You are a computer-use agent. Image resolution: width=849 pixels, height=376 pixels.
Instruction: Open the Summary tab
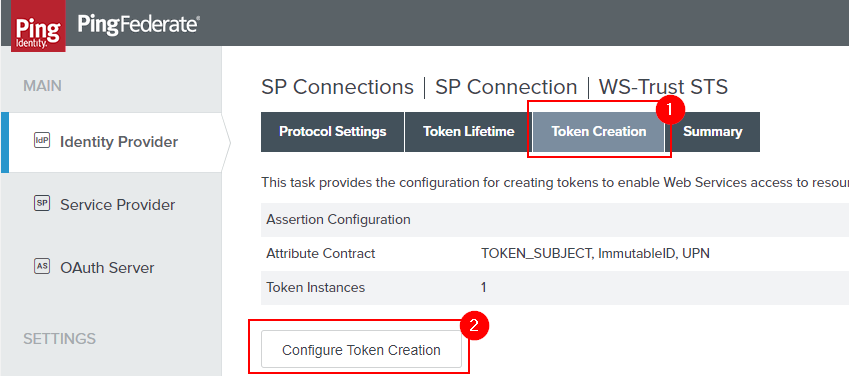click(712, 132)
